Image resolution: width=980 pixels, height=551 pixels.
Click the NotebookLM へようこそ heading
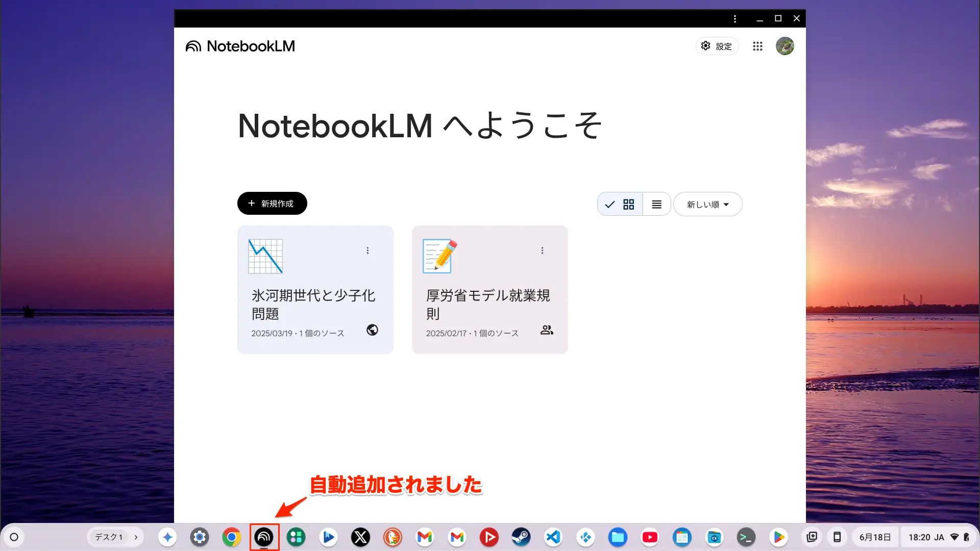point(420,126)
